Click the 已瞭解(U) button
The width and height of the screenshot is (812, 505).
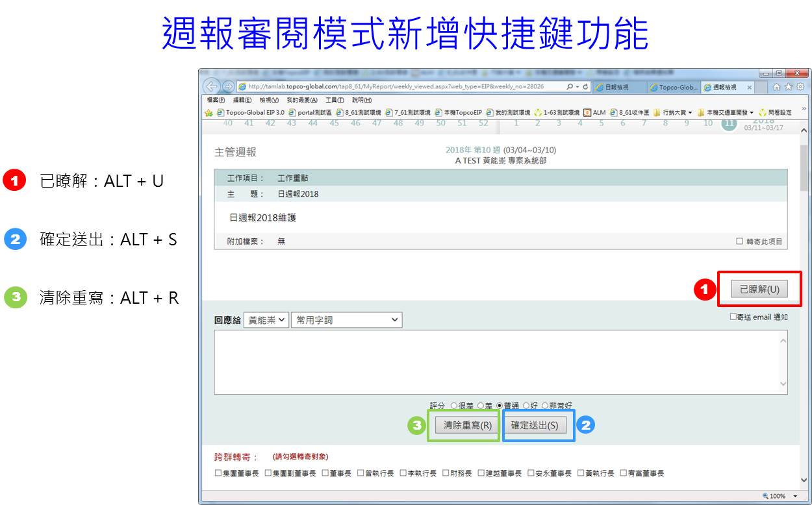(x=759, y=289)
